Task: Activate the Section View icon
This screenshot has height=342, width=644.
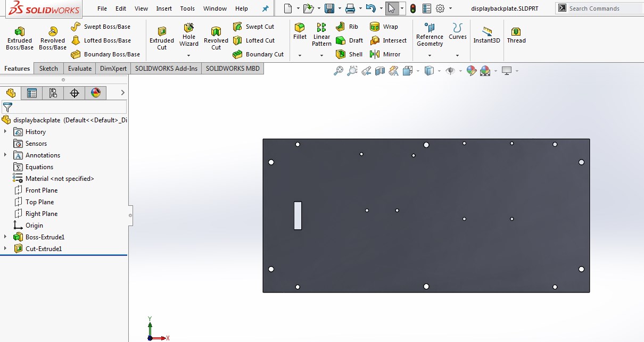Action: pyautogui.click(x=379, y=71)
